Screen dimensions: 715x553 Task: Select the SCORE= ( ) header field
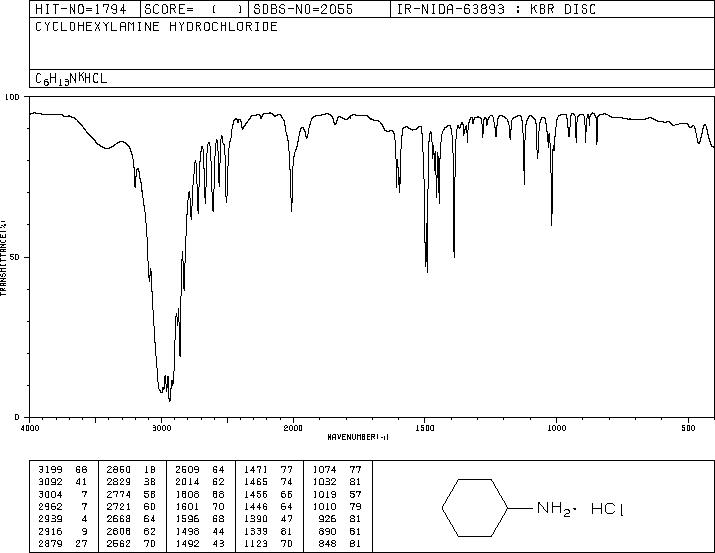tap(194, 9)
